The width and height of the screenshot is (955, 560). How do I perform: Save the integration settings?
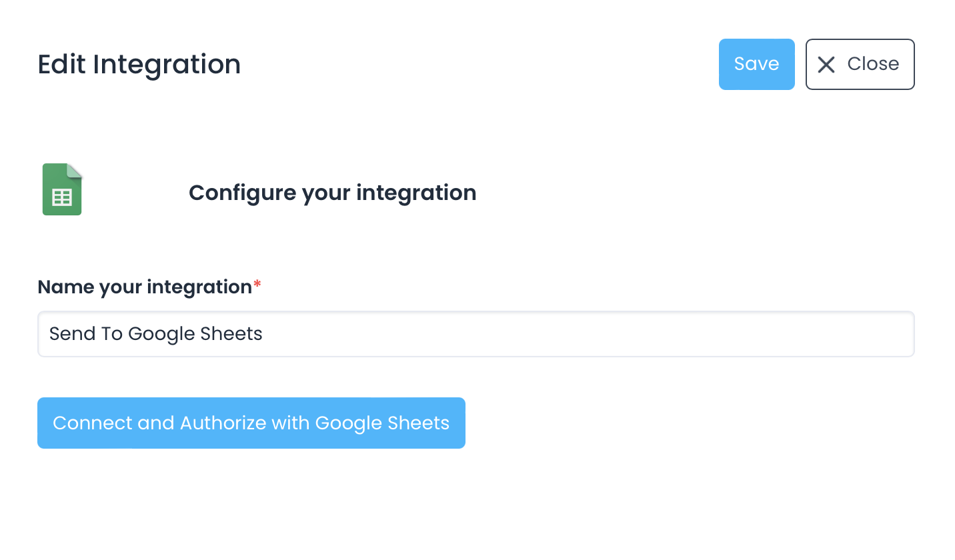[x=756, y=64]
